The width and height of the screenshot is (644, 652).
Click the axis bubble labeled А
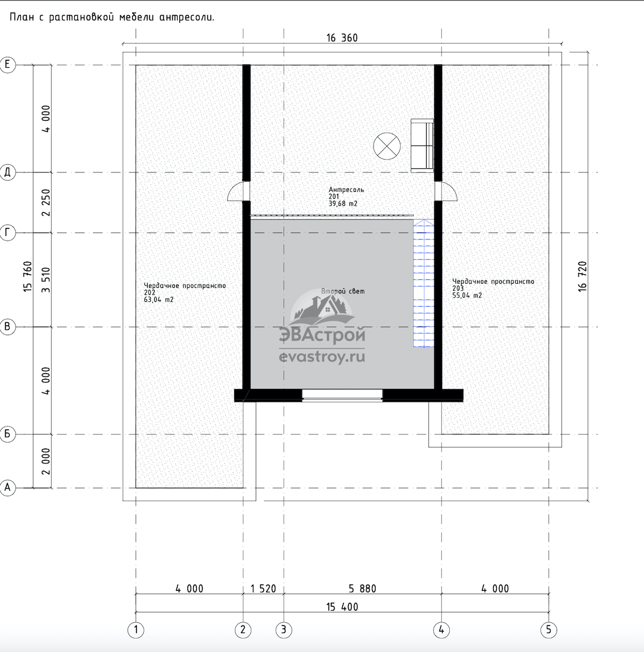[x=8, y=488]
